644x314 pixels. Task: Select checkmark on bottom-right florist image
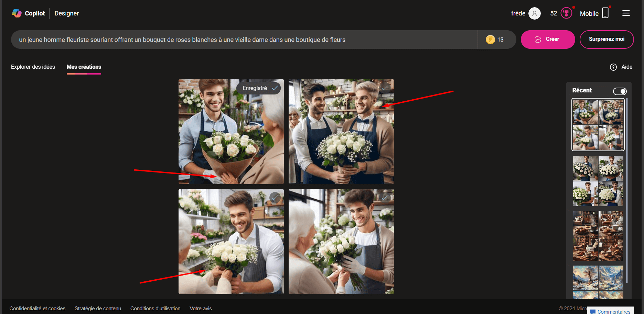pyautogui.click(x=385, y=198)
